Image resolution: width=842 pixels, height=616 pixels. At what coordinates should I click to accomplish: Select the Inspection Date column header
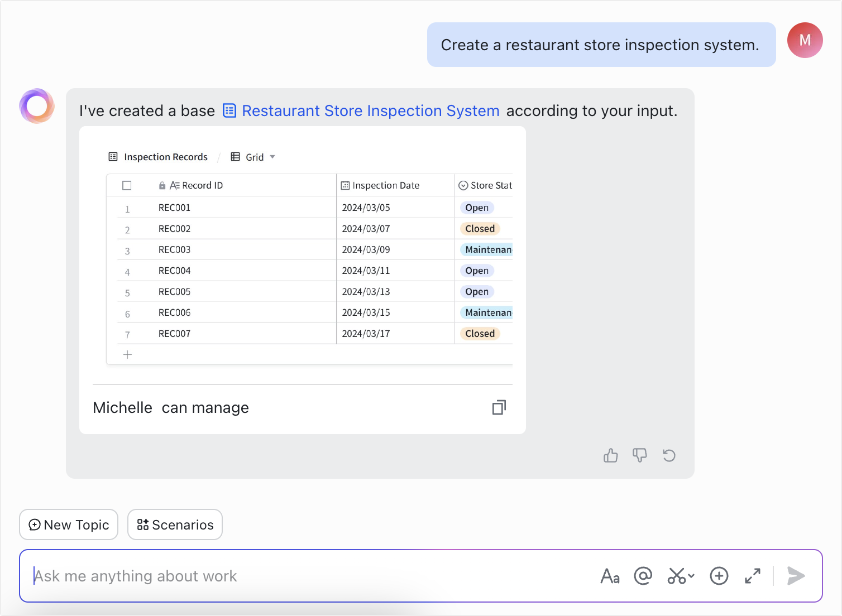tap(386, 185)
